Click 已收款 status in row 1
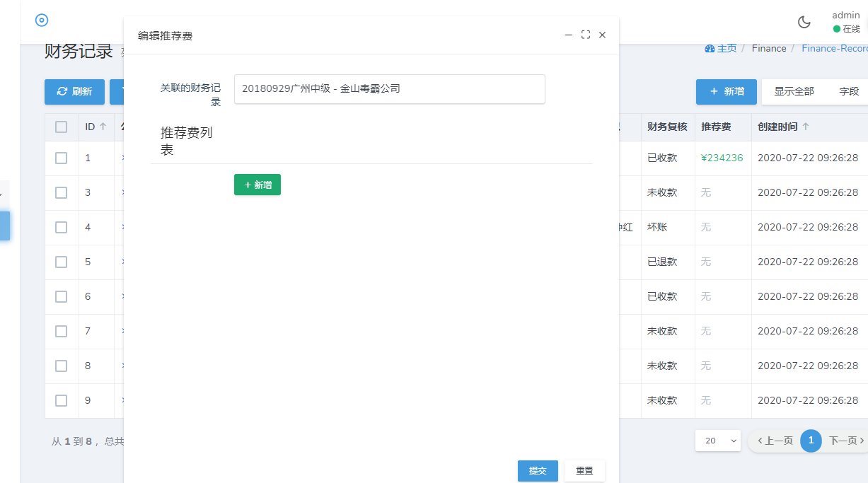The height and width of the screenshot is (483, 868). (662, 158)
